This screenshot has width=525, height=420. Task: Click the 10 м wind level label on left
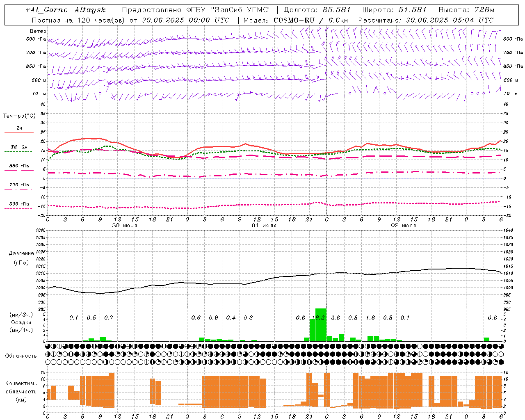pos(39,94)
